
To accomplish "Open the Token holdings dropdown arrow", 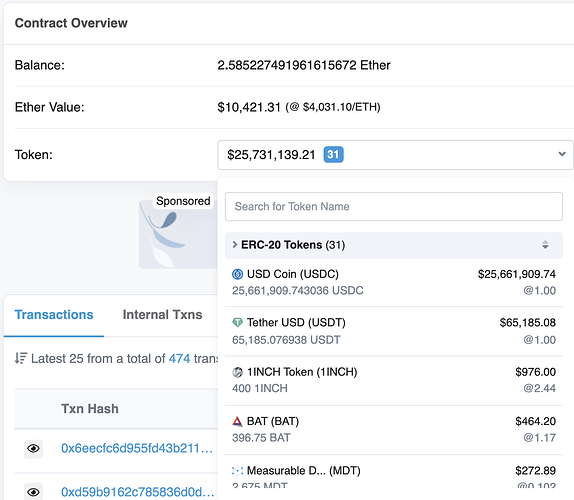I will click(562, 154).
